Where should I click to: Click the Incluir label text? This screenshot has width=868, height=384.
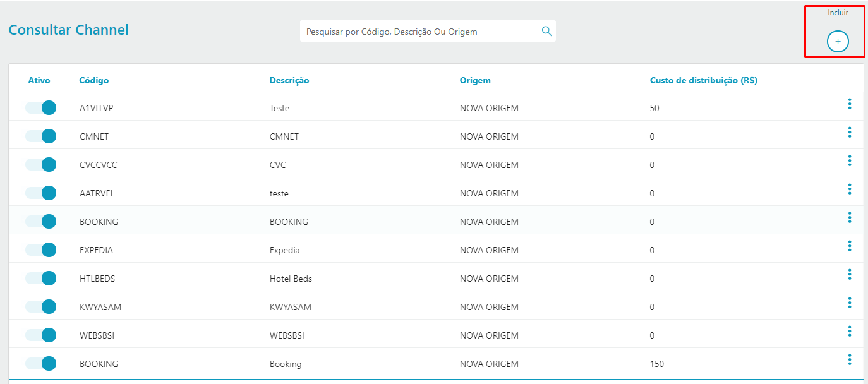[x=838, y=13]
